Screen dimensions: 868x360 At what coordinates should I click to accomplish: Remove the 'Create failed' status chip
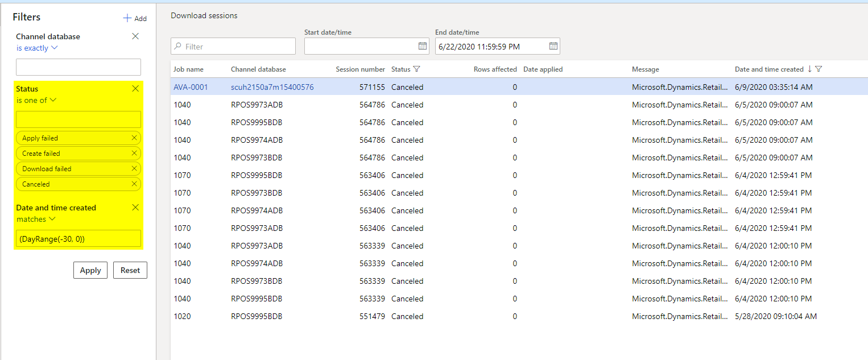pos(134,153)
